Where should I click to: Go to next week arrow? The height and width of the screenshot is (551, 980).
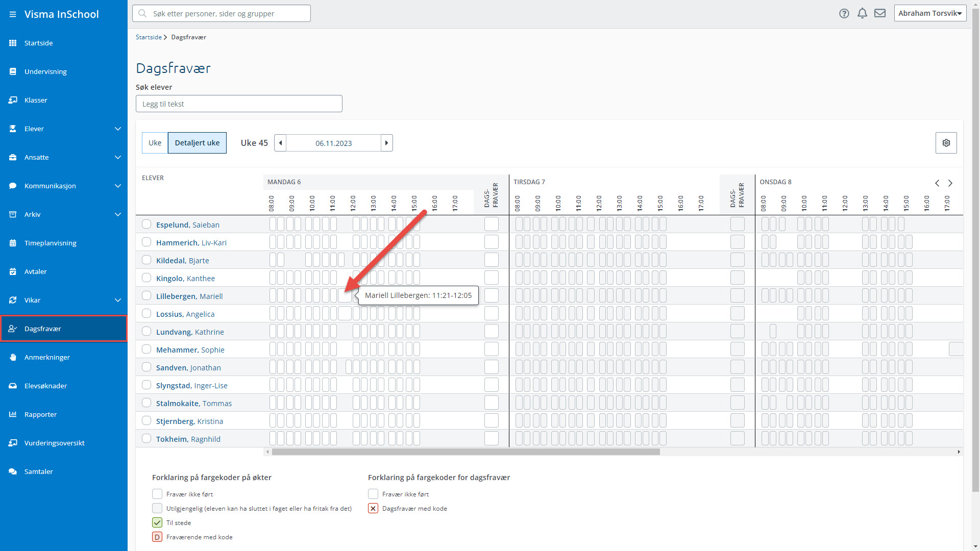(386, 143)
